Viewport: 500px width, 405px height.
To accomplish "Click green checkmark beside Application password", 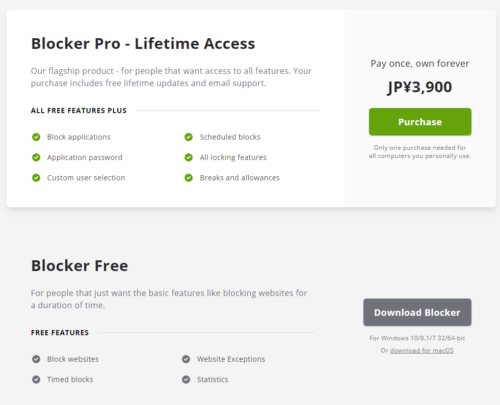I will pos(36,157).
